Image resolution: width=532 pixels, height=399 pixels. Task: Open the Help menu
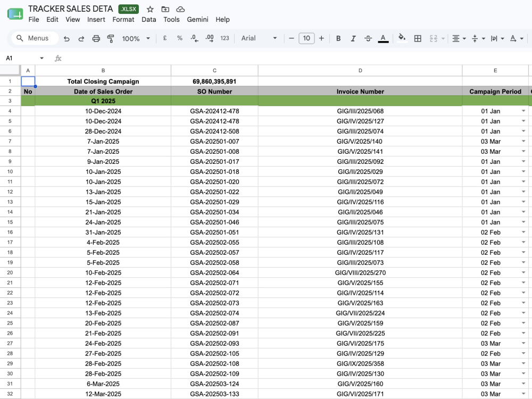coord(222,20)
